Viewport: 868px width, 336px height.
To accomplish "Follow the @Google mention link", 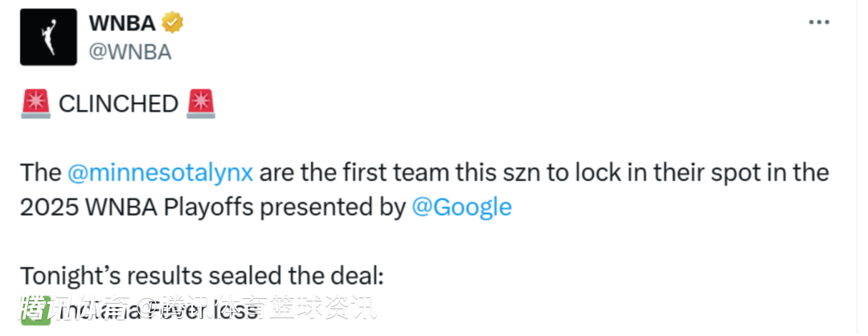I will tap(461, 207).
